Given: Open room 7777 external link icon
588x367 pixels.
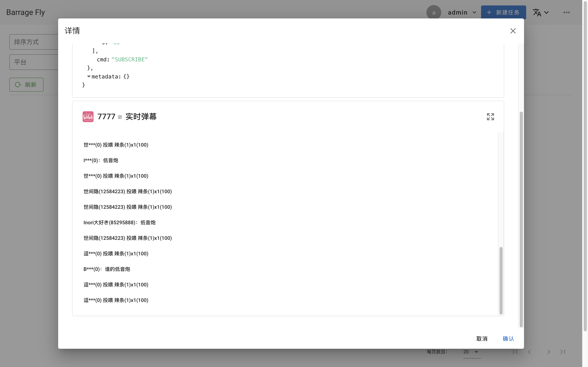Looking at the screenshot, I should tap(120, 117).
